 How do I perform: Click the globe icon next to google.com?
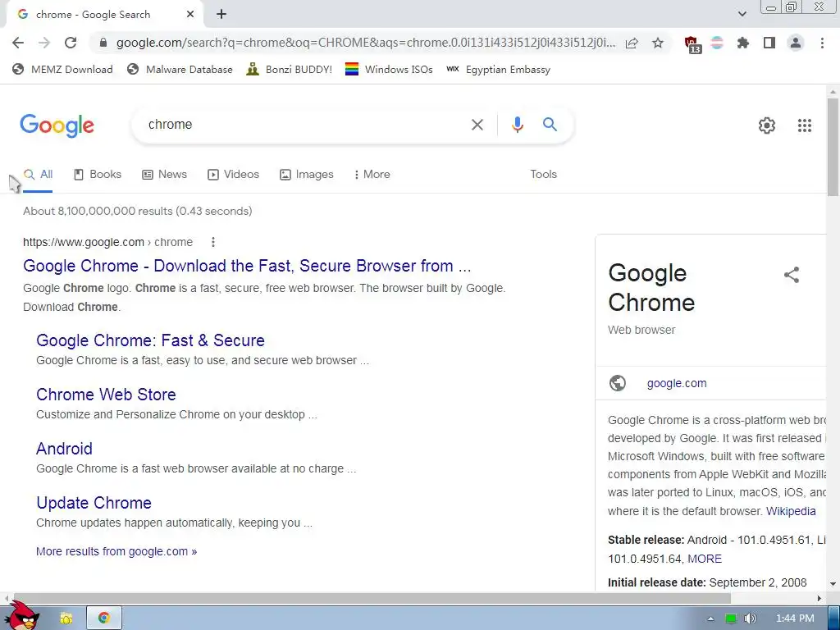(x=617, y=383)
